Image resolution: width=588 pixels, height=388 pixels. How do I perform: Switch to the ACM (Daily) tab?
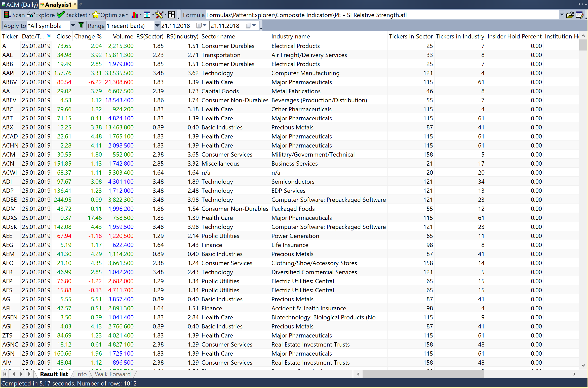point(20,5)
